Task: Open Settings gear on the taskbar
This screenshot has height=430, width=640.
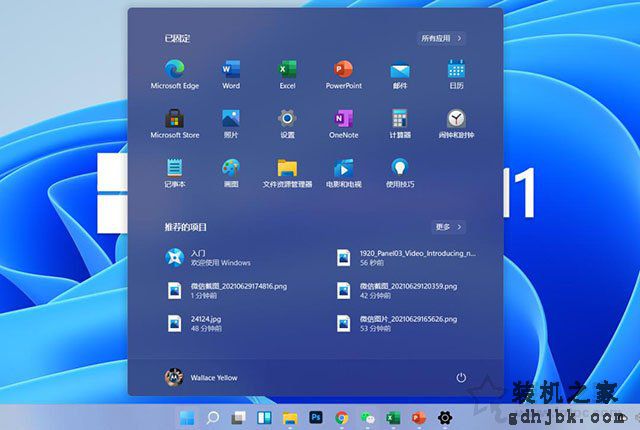Action: (445, 417)
